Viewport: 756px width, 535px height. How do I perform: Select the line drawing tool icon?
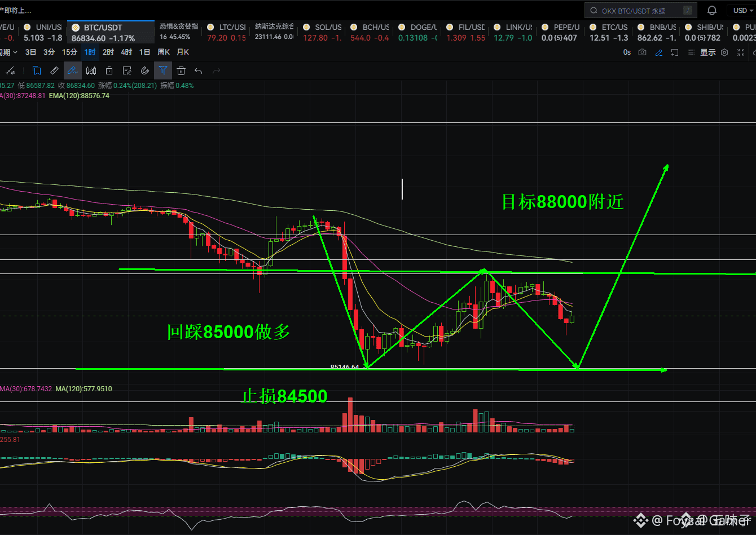(10, 71)
